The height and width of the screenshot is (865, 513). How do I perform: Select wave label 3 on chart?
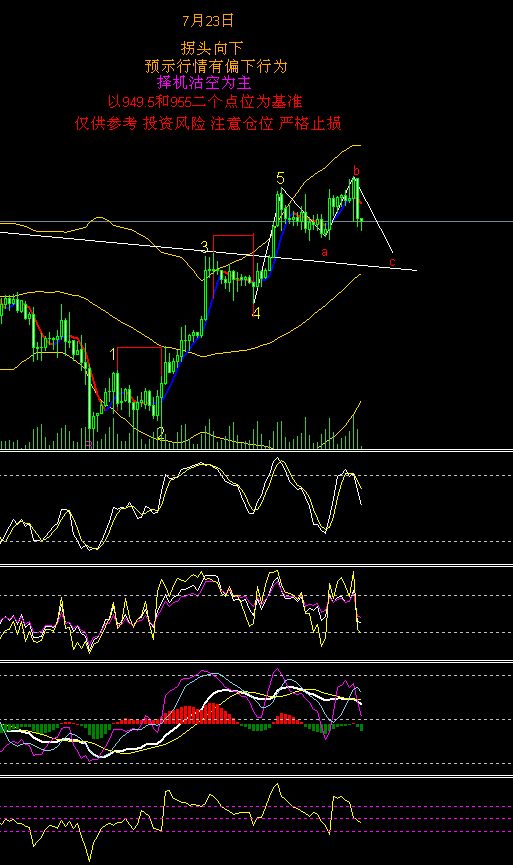(204, 247)
